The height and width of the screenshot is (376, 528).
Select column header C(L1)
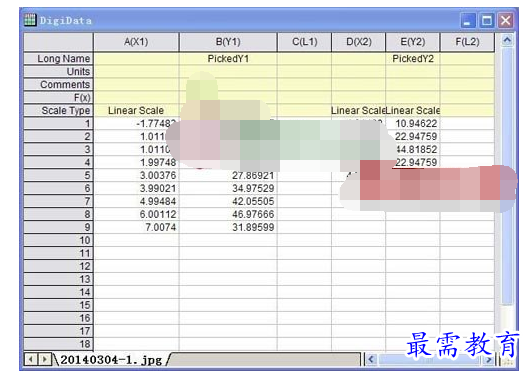point(304,42)
